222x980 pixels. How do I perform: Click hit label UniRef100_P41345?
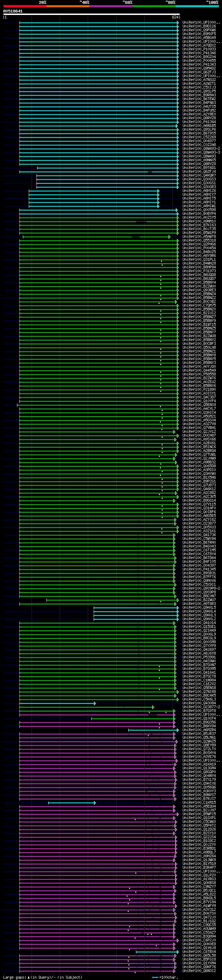click(199, 569)
